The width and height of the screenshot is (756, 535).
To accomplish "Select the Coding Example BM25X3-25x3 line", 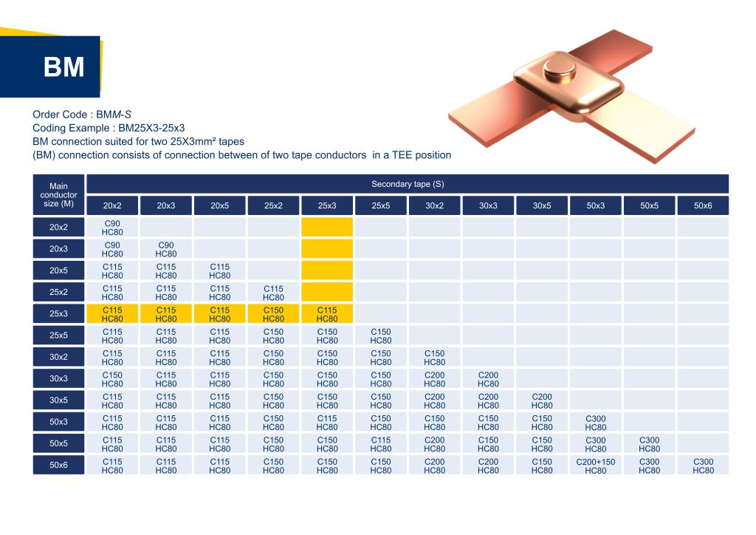I will pos(108,128).
